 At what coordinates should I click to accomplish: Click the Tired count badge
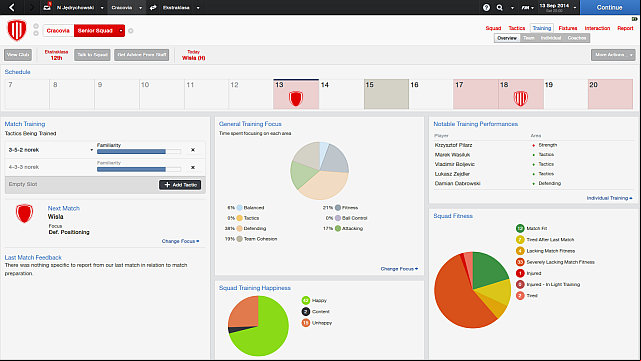pyautogui.click(x=520, y=296)
